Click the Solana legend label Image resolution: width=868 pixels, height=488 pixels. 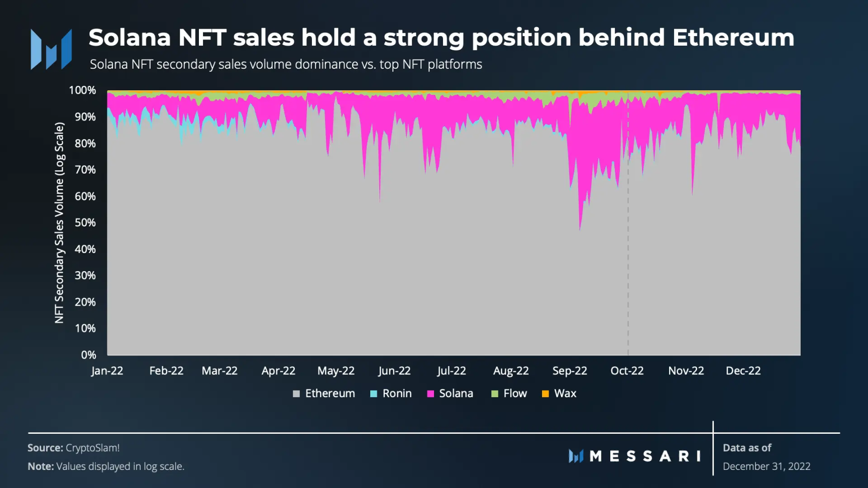click(456, 394)
